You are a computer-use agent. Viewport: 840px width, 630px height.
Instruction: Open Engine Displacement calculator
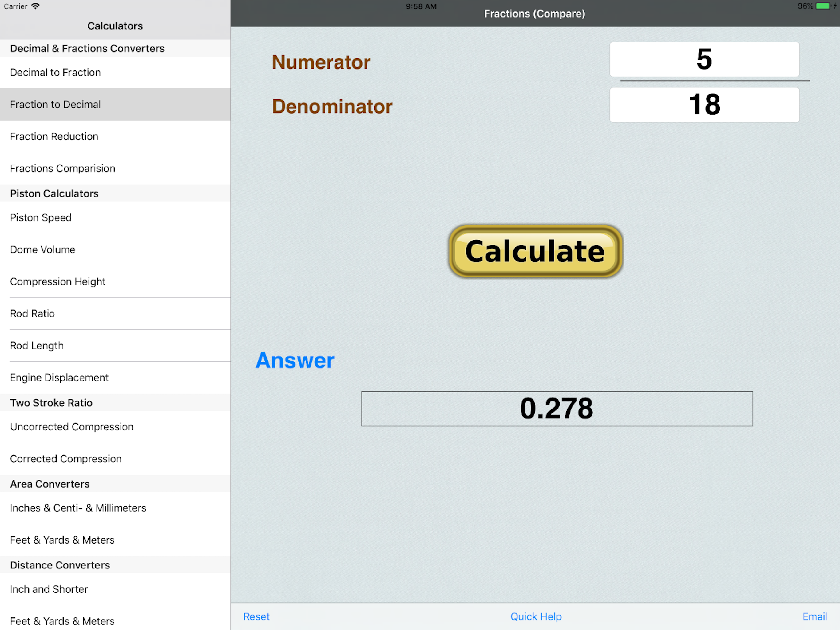coord(59,377)
